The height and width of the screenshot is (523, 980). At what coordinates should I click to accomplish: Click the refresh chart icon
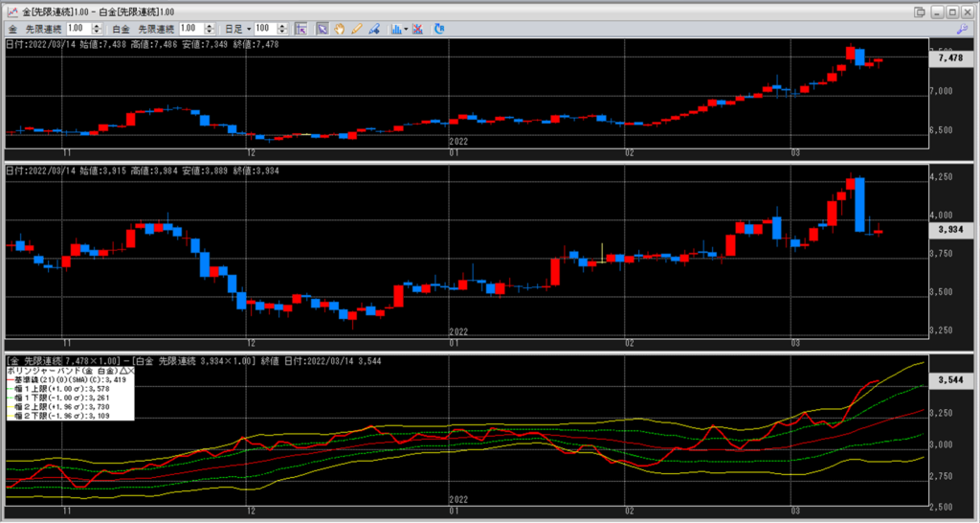[439, 29]
